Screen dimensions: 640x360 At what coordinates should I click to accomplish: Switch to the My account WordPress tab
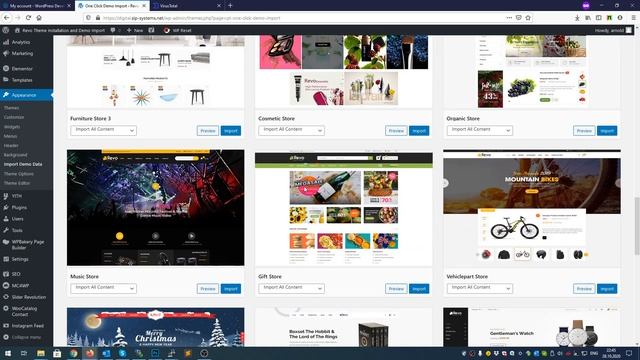coord(36,6)
